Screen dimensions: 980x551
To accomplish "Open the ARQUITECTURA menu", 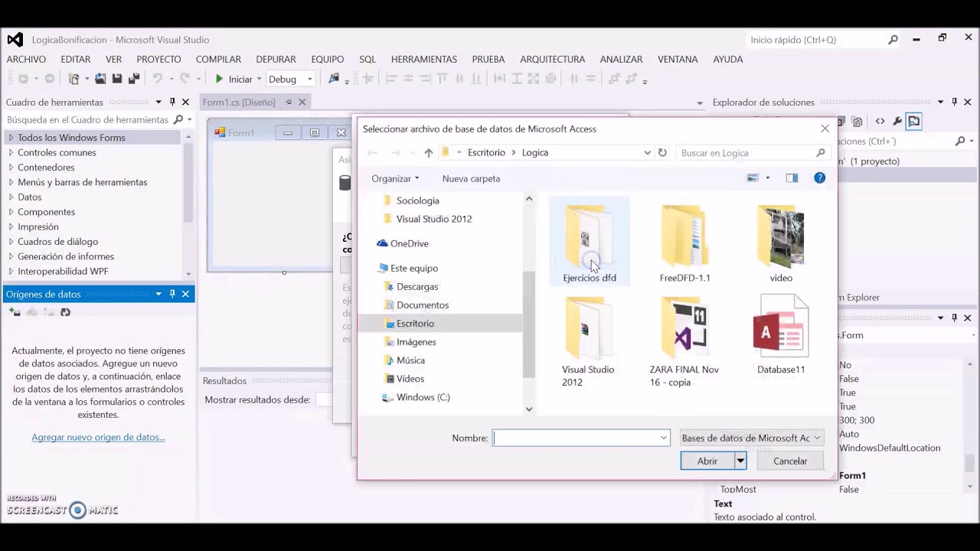I will pyautogui.click(x=552, y=59).
